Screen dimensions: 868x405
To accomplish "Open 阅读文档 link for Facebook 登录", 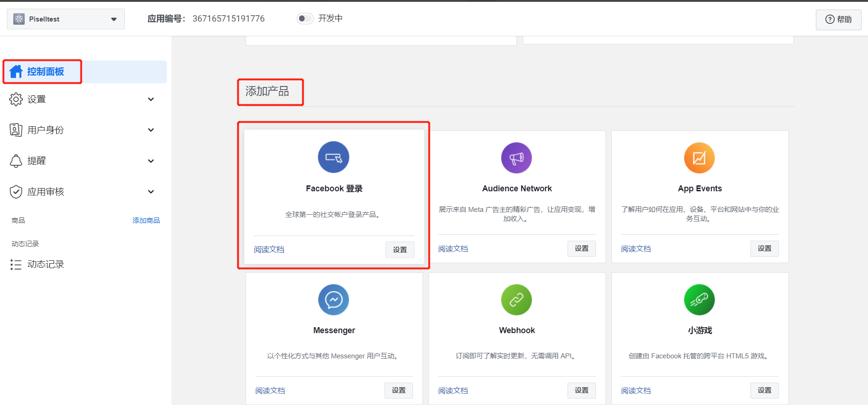I will click(x=269, y=249).
